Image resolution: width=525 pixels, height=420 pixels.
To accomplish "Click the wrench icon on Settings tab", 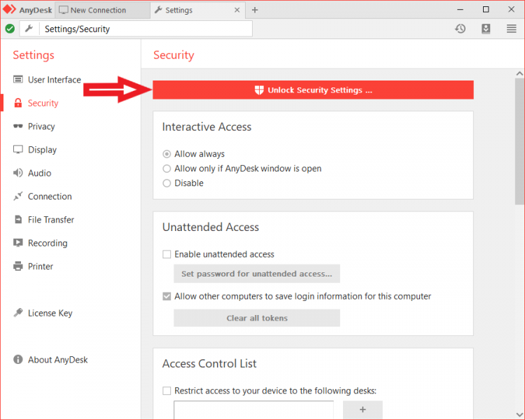I will click(158, 10).
